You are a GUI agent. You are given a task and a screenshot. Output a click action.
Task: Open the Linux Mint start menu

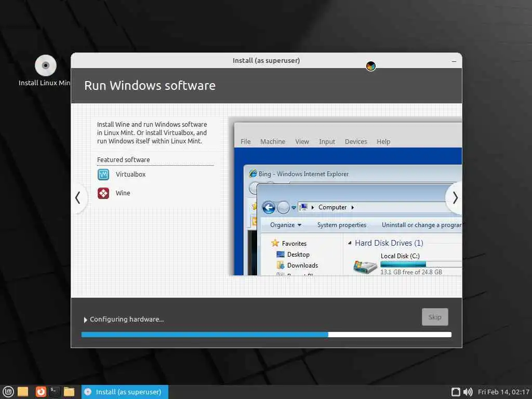8,392
